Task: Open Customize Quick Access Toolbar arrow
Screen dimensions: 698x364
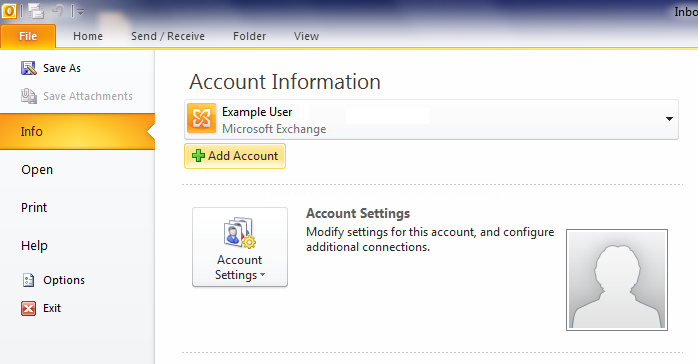Action: pyautogui.click(x=80, y=11)
